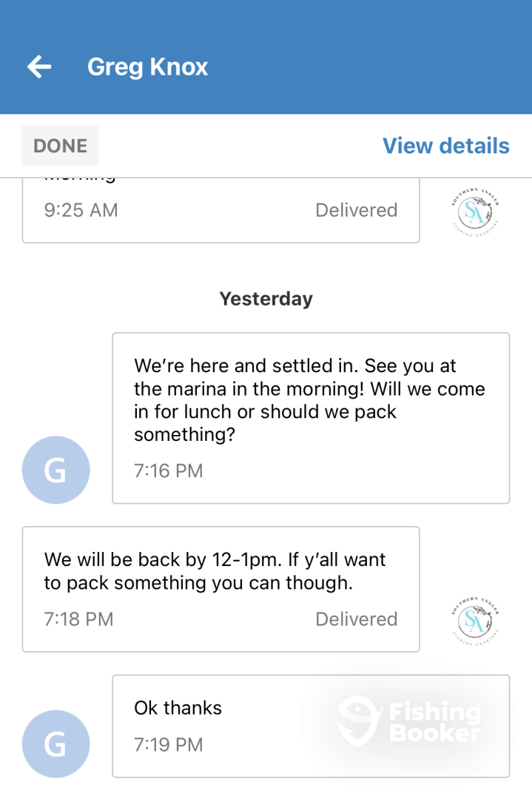
Task: Open the View details link
Action: click(x=445, y=146)
